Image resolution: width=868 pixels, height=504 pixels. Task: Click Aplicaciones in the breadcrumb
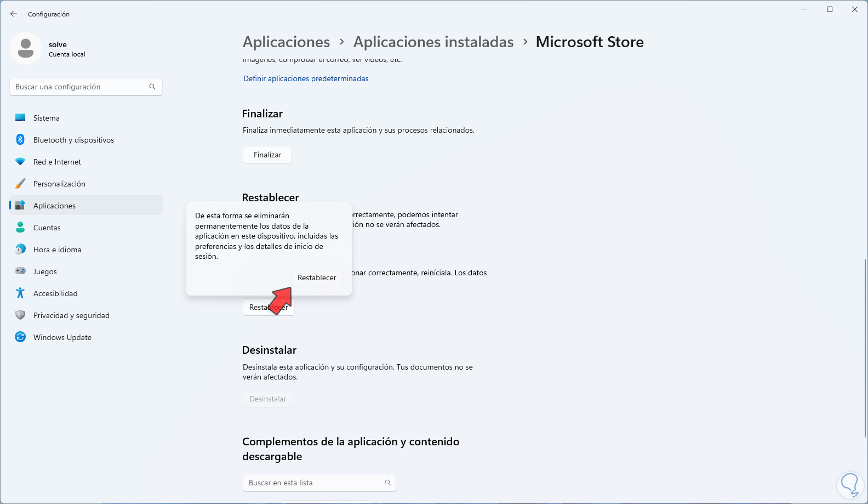[x=286, y=42]
